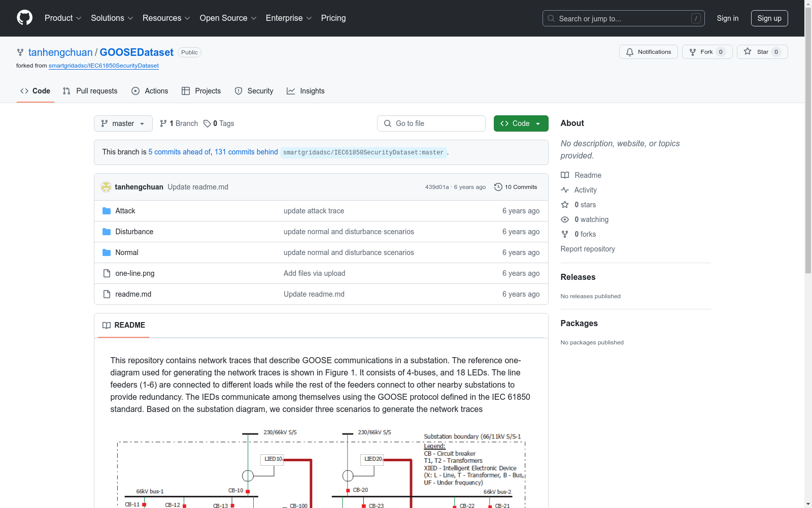
Task: Click the tag icon beside 0 Tags
Action: [207, 123]
